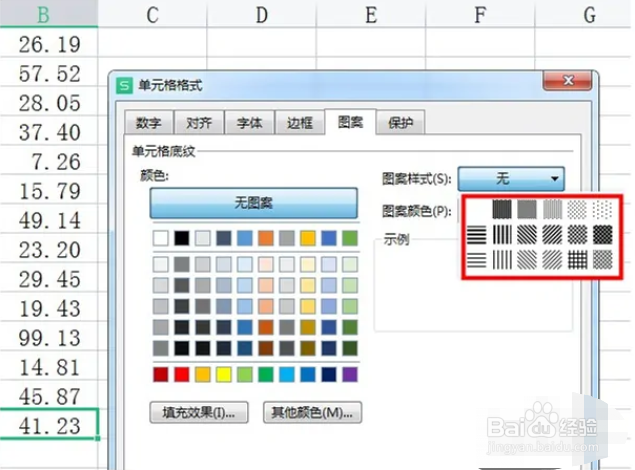Go to the 保护 tab

click(x=401, y=122)
